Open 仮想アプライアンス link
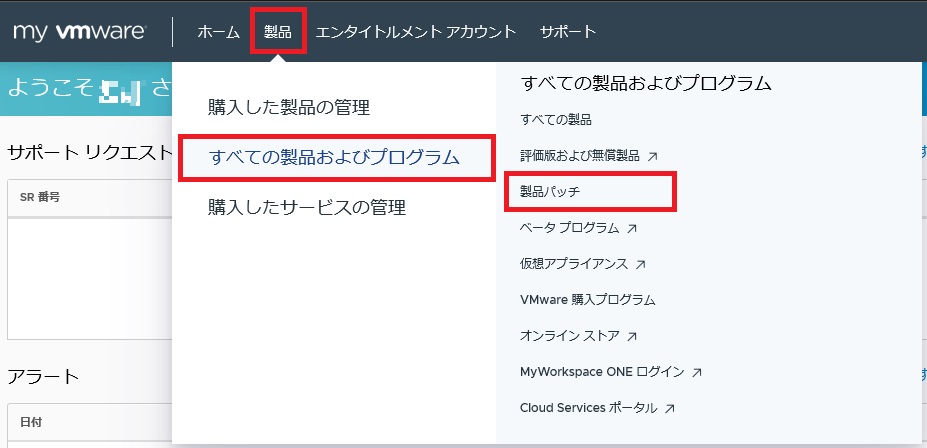The height and width of the screenshot is (448, 927). point(574,264)
